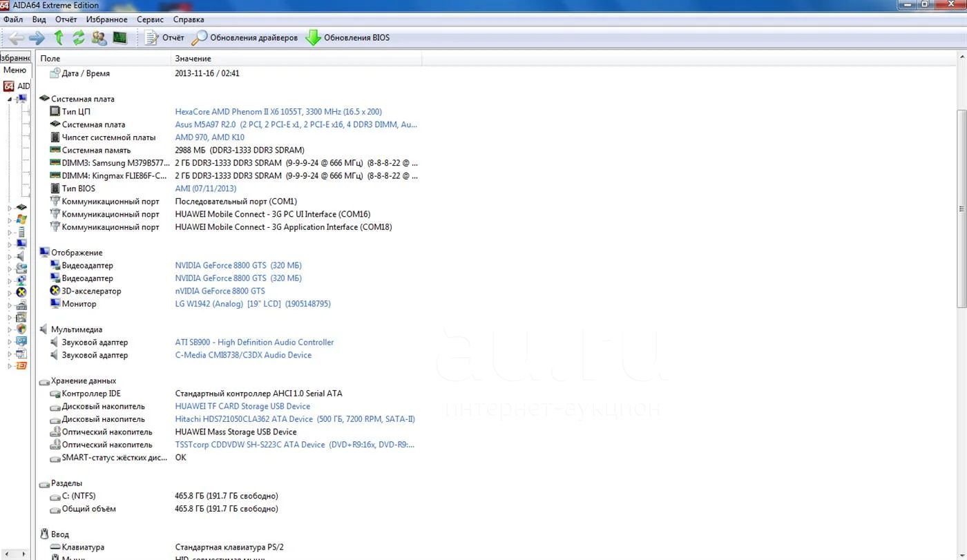This screenshot has height=560, width=967.
Task: Open the Asus M5A97 R2.0 motherboard link
Action: 296,124
